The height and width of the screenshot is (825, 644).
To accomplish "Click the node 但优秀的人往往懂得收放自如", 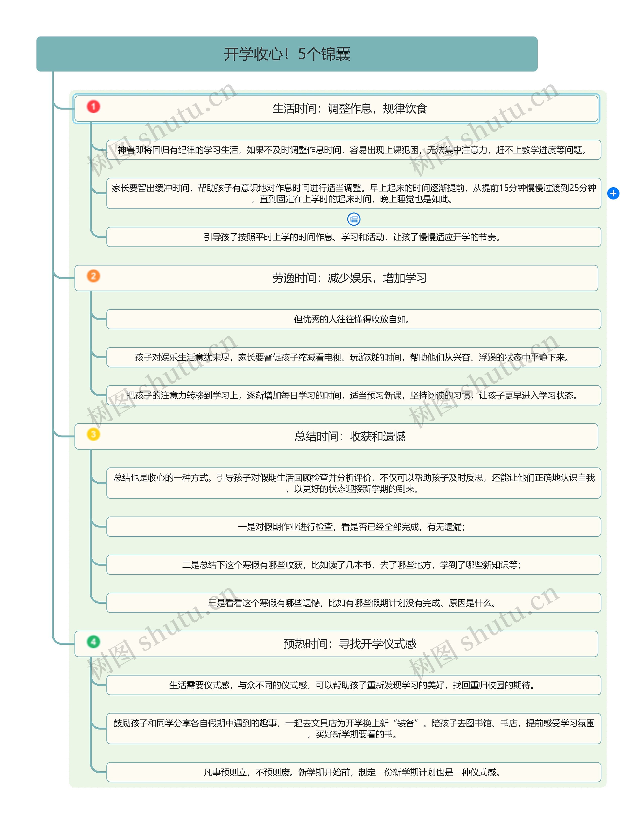I will (x=354, y=319).
